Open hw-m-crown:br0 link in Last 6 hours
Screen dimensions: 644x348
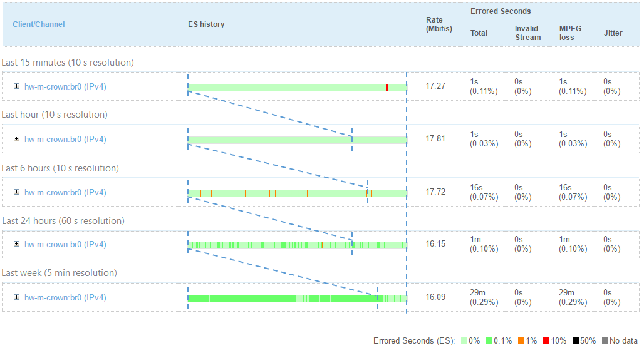[x=65, y=192]
